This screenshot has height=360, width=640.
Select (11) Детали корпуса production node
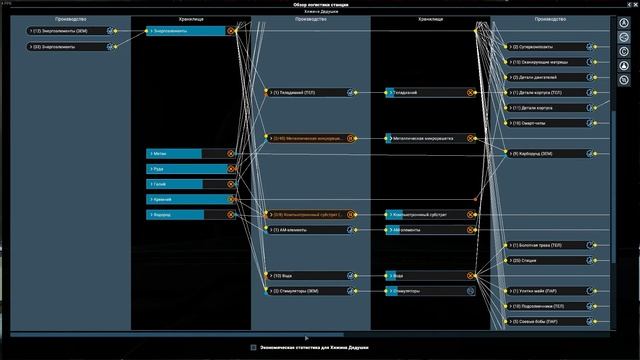pos(549,108)
